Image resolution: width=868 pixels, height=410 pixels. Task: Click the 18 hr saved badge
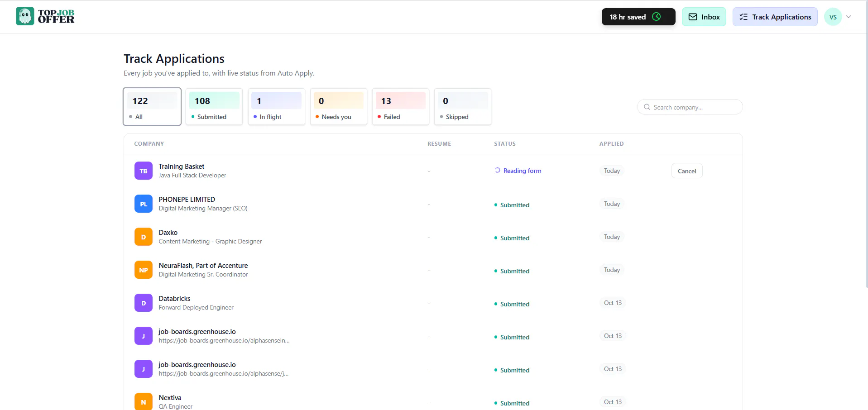638,17
